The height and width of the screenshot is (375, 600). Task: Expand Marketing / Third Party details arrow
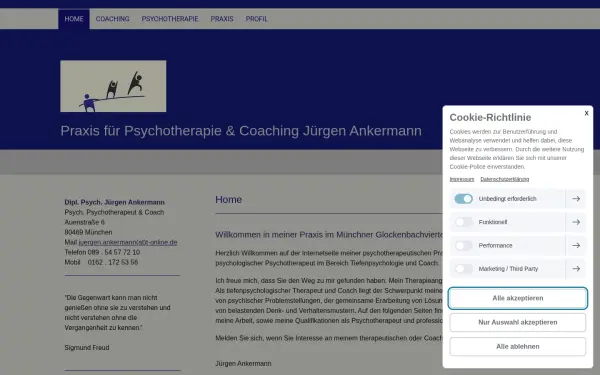coord(576,269)
